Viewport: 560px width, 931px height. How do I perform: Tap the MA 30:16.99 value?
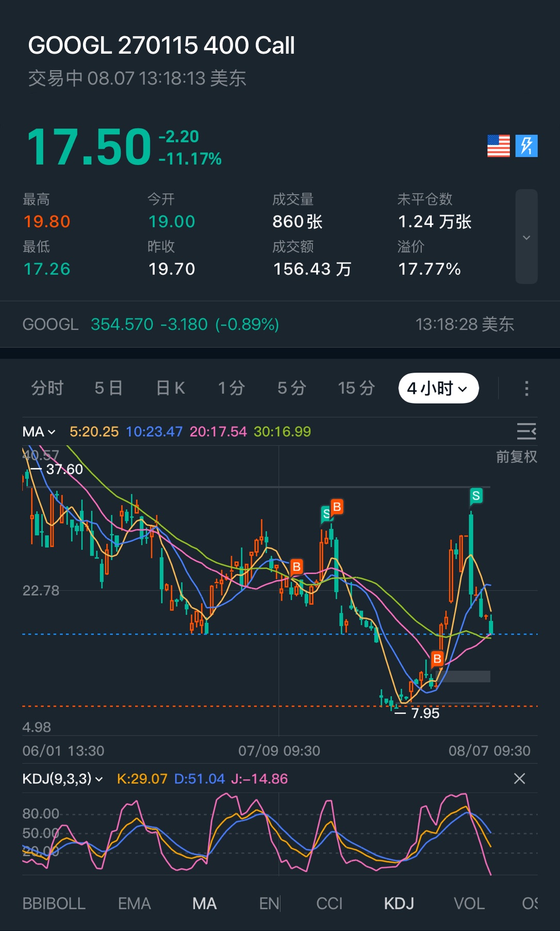point(282,431)
